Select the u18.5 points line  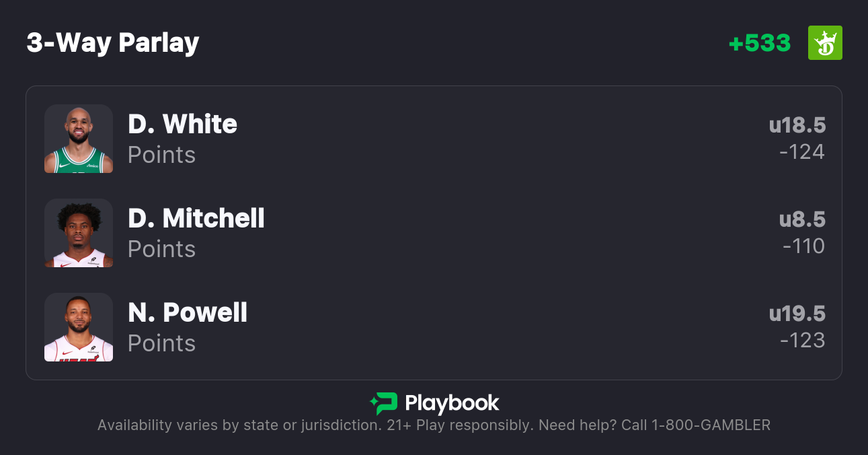[797, 126]
